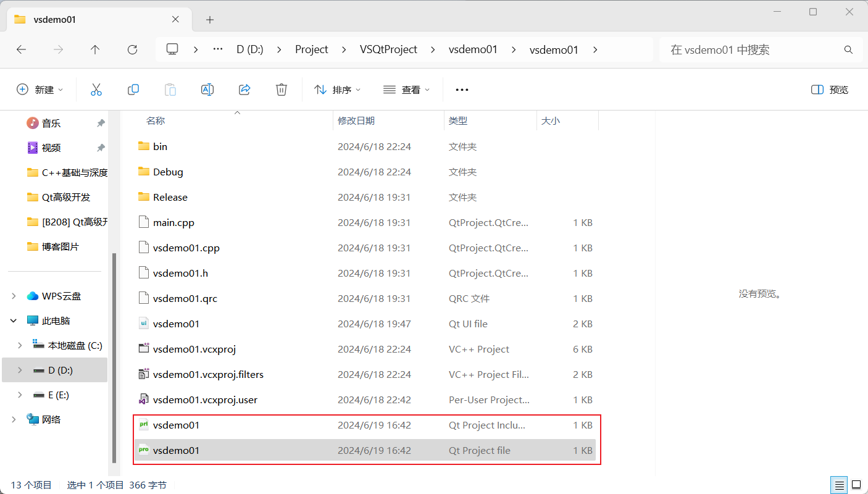Click the vsdemo01.vcxproj.filters file icon

coord(144,374)
